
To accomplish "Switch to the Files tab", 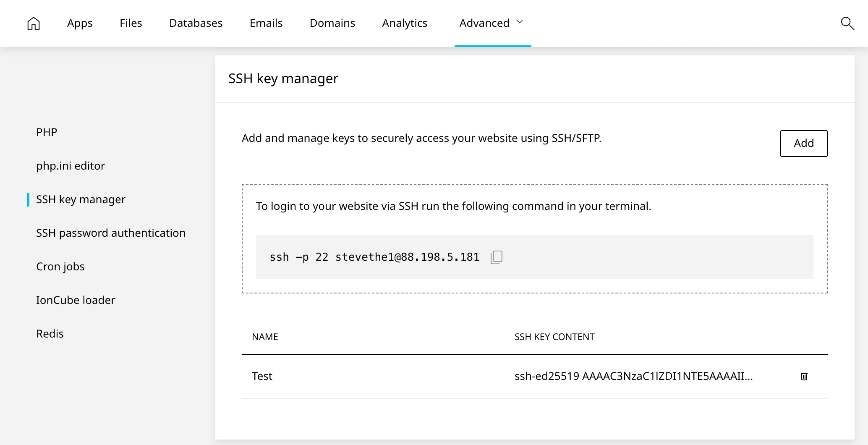I will [131, 23].
